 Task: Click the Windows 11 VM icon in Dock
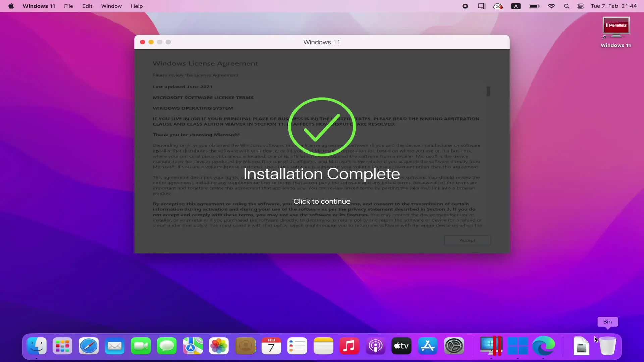coord(517,346)
